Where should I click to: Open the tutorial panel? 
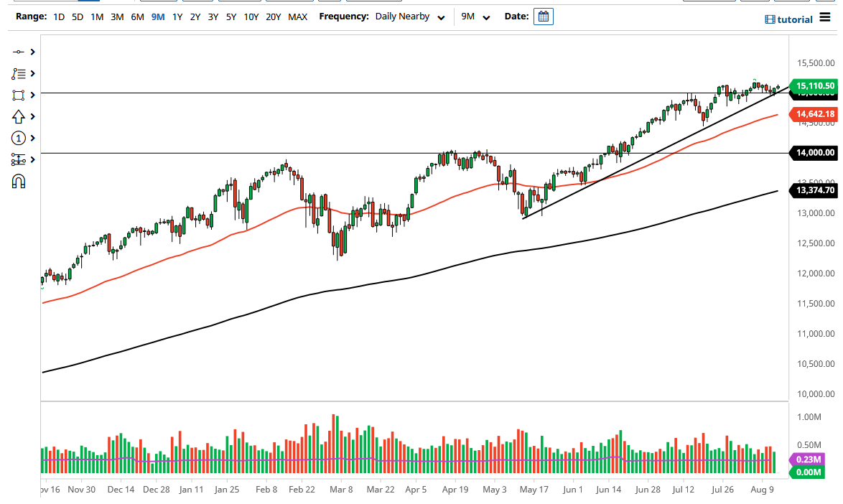coord(788,19)
